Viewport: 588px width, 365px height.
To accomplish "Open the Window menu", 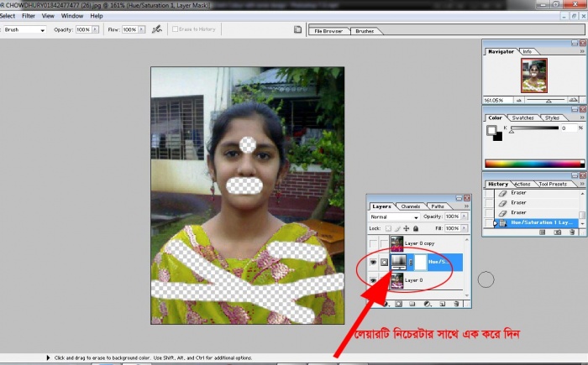I will [x=72, y=16].
